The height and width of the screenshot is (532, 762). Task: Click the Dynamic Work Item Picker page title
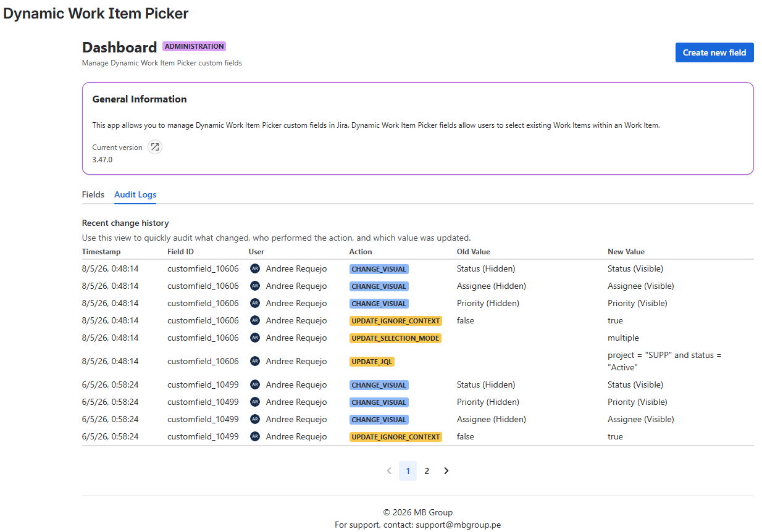tap(96, 13)
